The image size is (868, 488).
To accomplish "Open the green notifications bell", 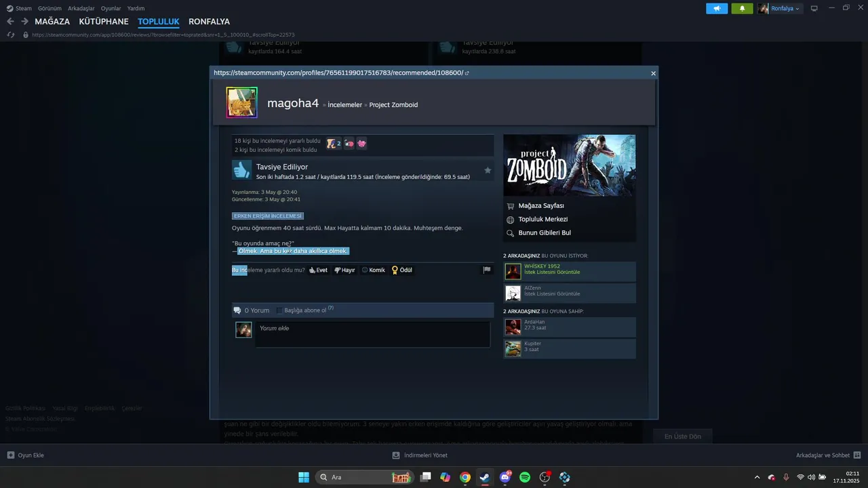I will [x=742, y=8].
